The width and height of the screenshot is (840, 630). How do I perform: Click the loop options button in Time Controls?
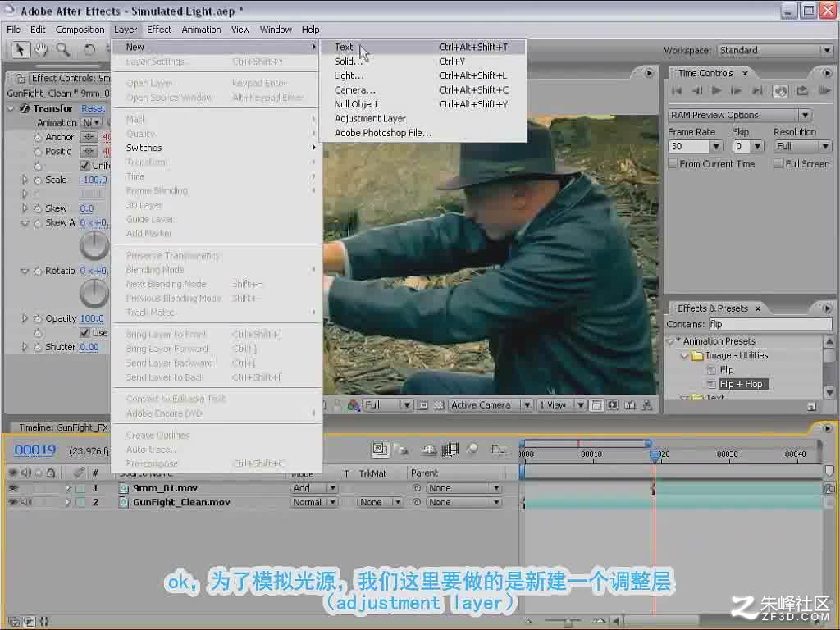tap(802, 91)
